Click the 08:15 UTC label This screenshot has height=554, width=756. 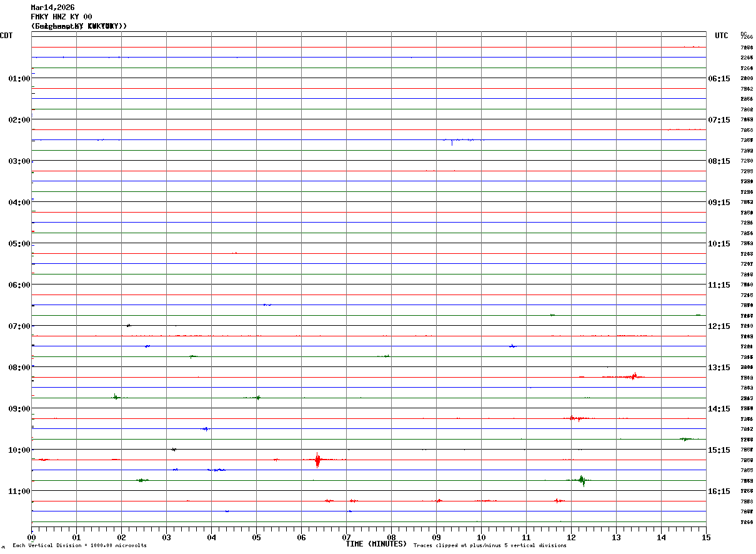pos(720,161)
